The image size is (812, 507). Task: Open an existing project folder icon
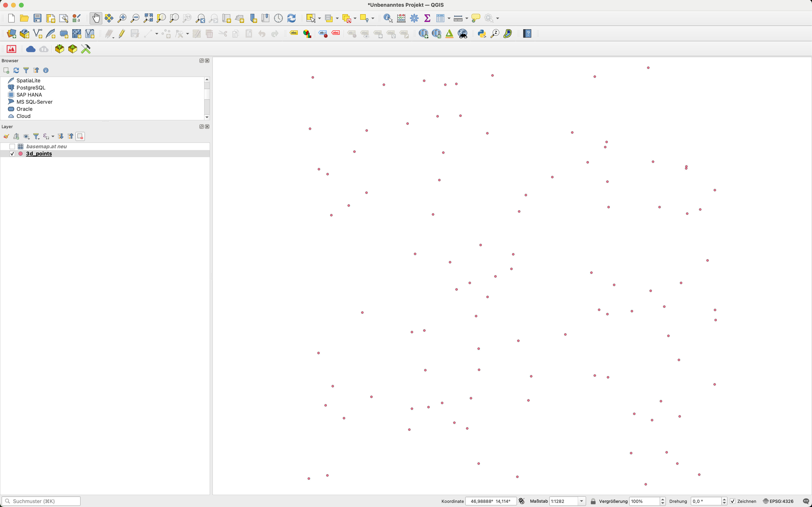[x=24, y=18]
